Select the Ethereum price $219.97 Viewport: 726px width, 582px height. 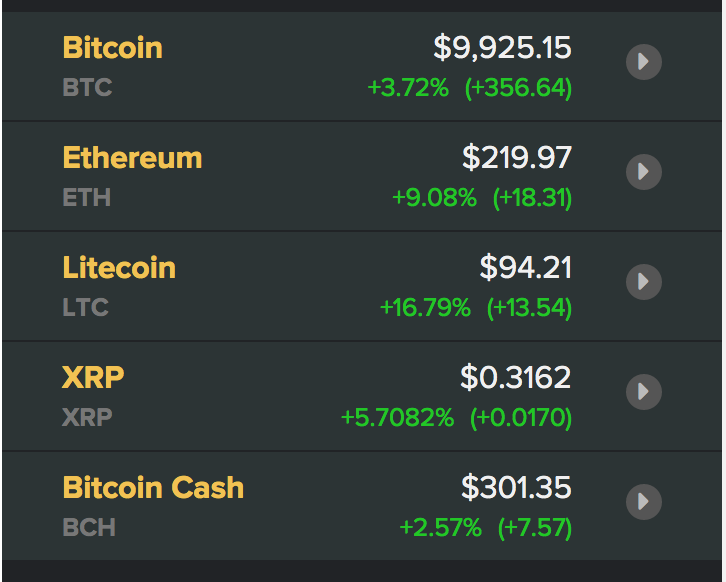coord(517,158)
